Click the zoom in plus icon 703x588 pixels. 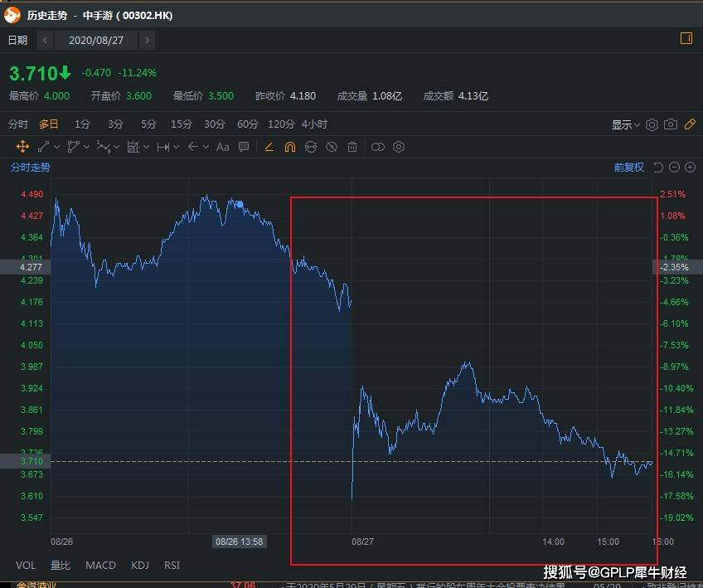(690, 168)
